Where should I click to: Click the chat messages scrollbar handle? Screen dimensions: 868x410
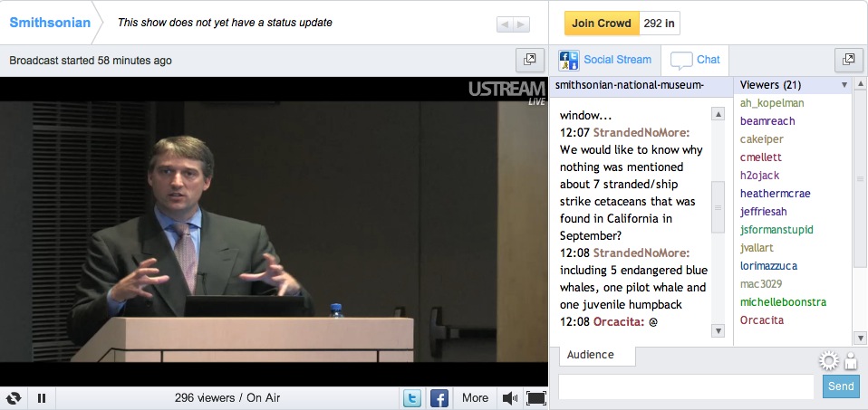[718, 208]
